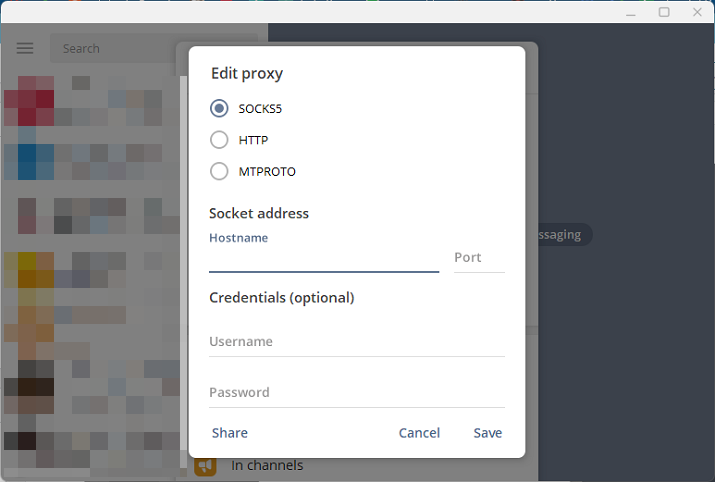Image resolution: width=715 pixels, height=482 pixels.
Task: Share the proxy settings
Action: (x=230, y=433)
